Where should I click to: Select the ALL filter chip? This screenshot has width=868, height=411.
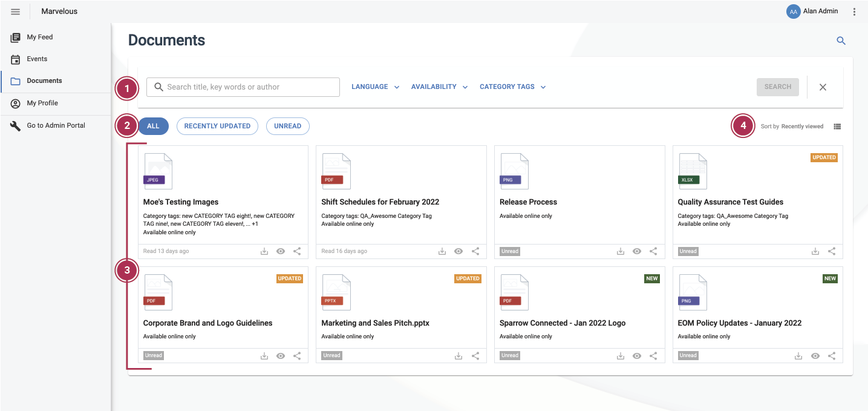point(153,126)
